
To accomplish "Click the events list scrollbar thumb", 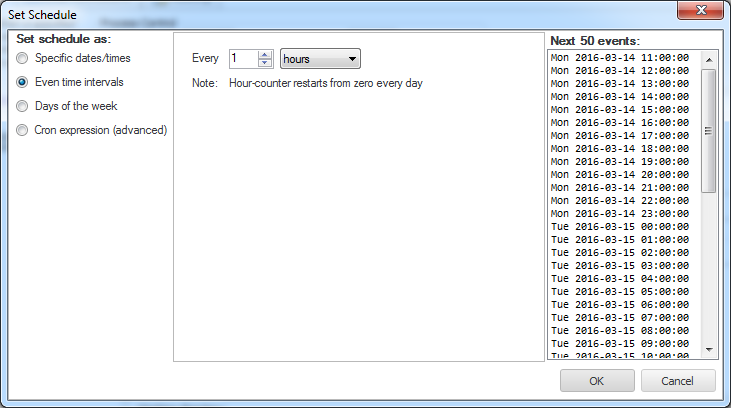I will (709, 130).
